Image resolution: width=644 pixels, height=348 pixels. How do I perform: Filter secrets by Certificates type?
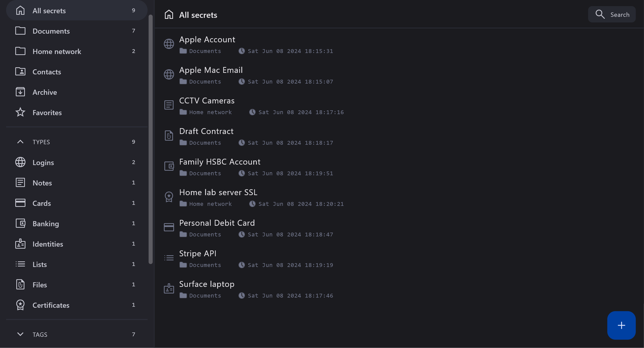tap(51, 305)
